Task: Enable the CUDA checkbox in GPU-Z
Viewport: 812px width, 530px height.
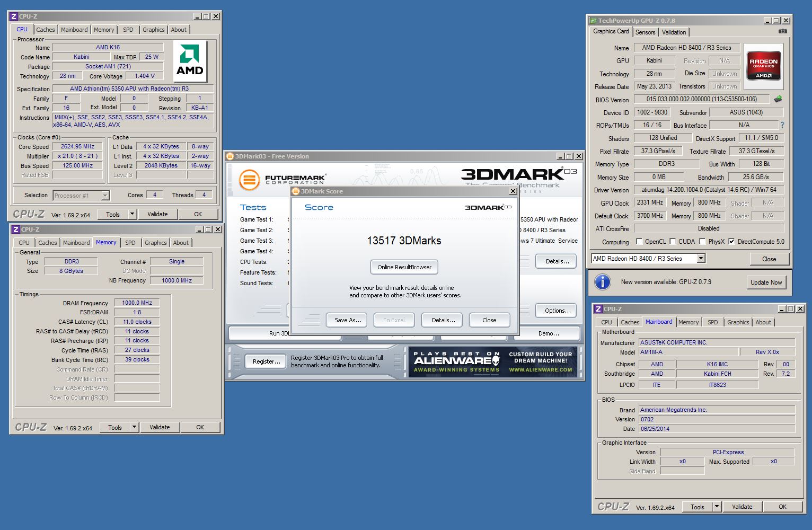Action: (673, 242)
